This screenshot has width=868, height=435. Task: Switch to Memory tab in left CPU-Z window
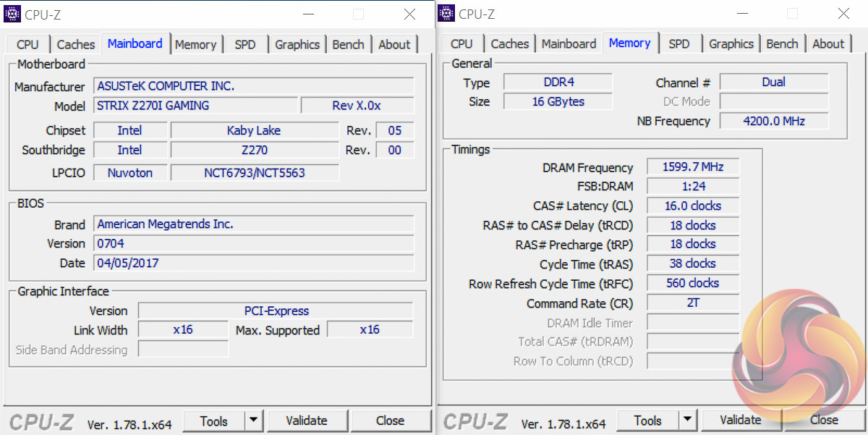195,44
